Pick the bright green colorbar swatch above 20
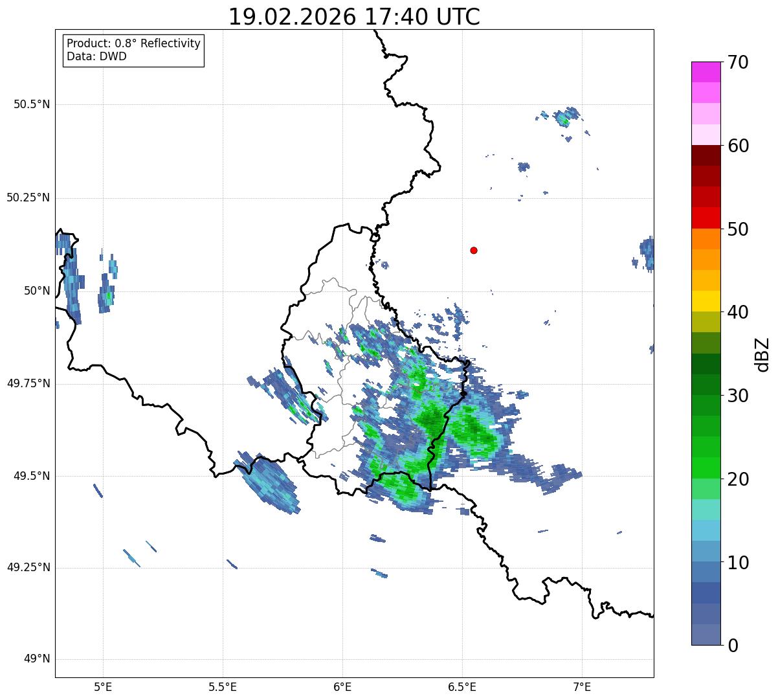The width and height of the screenshot is (778, 700). pos(706,468)
